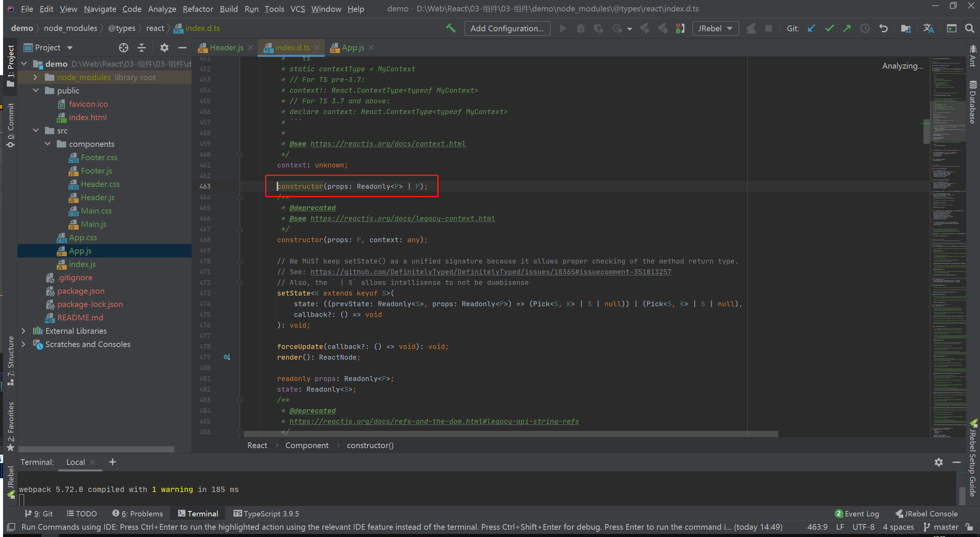Click the Git rollback undo icon
Image resolution: width=980 pixels, height=537 pixels.
883,28
